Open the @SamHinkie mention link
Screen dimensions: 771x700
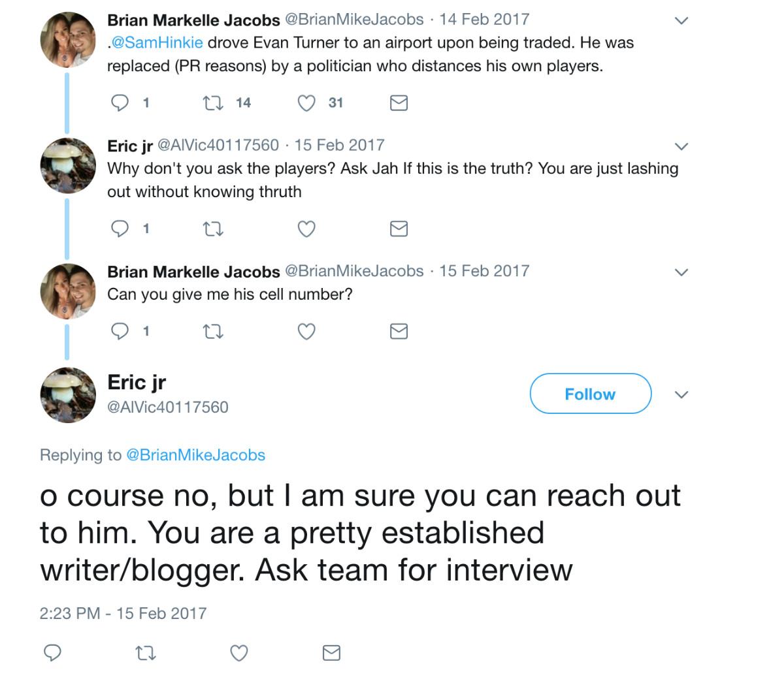pyautogui.click(x=157, y=43)
